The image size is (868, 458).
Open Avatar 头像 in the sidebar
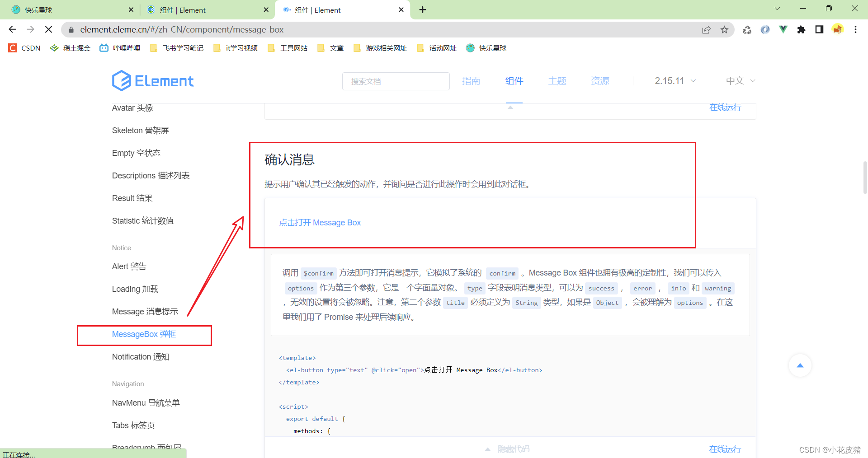(x=132, y=108)
